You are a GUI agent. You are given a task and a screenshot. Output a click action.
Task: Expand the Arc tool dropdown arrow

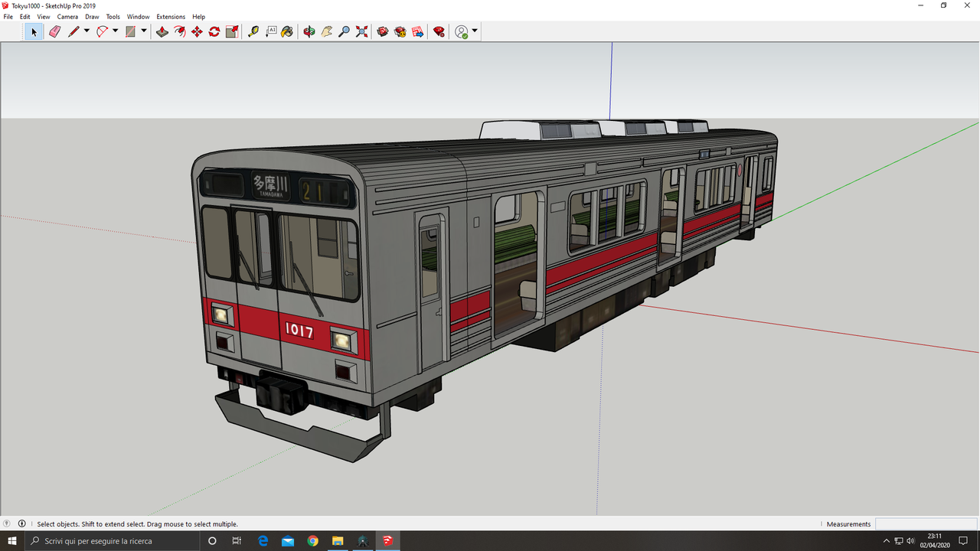point(115,31)
